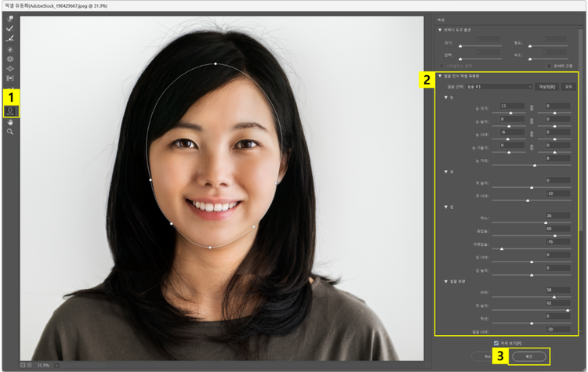Select the Forward Warp tool
Viewport: 588px width, 372px height.
(x=10, y=18)
